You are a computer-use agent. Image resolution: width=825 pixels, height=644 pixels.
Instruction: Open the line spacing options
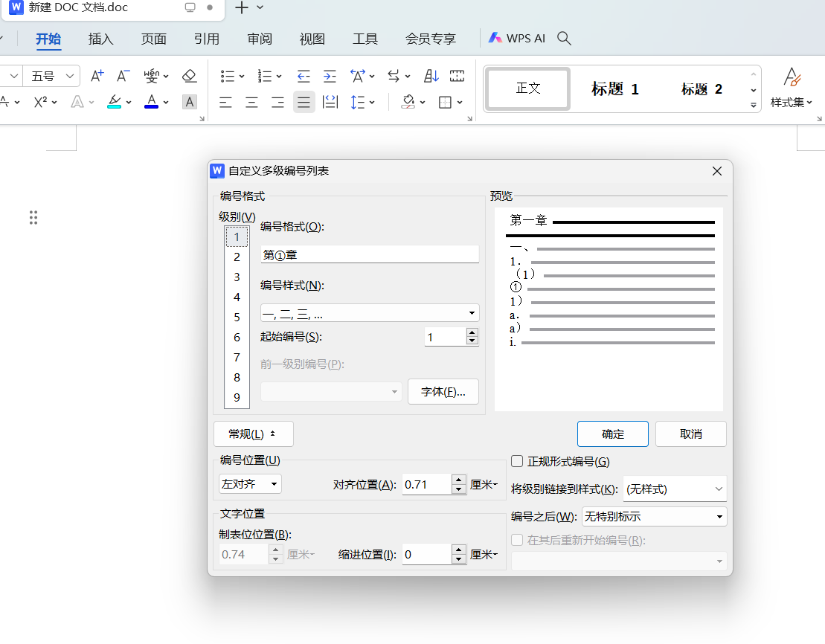click(x=358, y=102)
